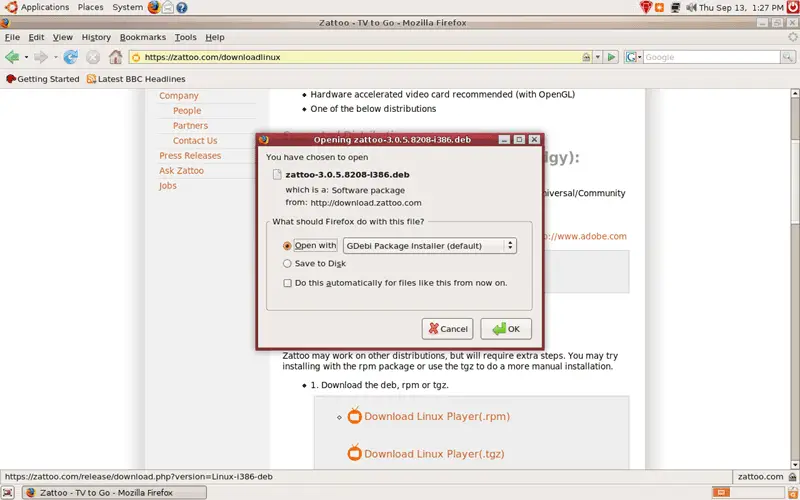Click the Firefox throbber activity icon
800x500 pixels.
click(792, 37)
